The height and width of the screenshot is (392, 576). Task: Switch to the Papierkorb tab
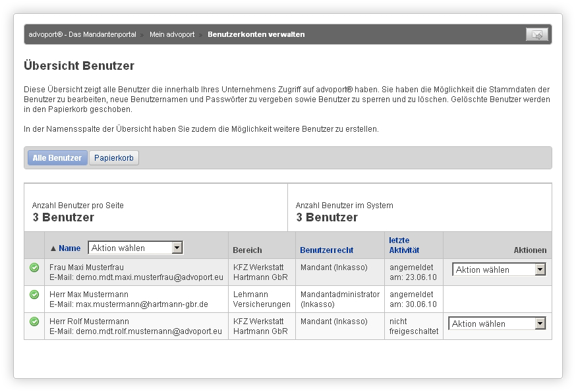coord(114,158)
